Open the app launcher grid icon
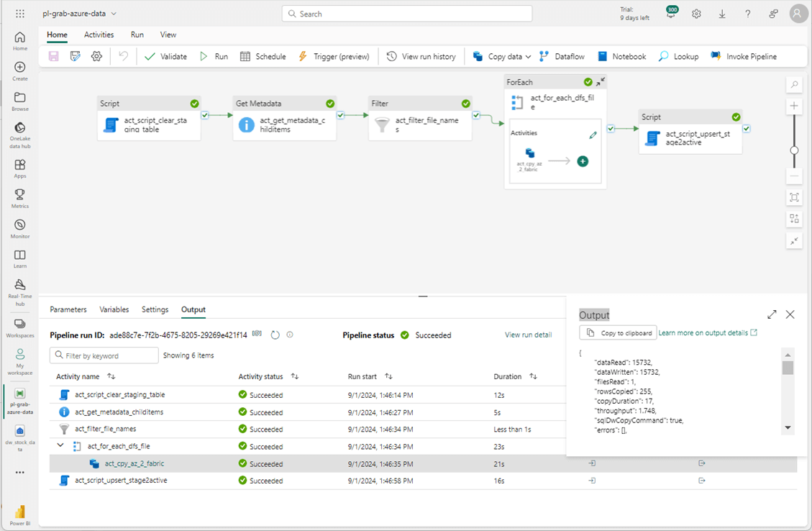The image size is (812, 531). [19, 14]
